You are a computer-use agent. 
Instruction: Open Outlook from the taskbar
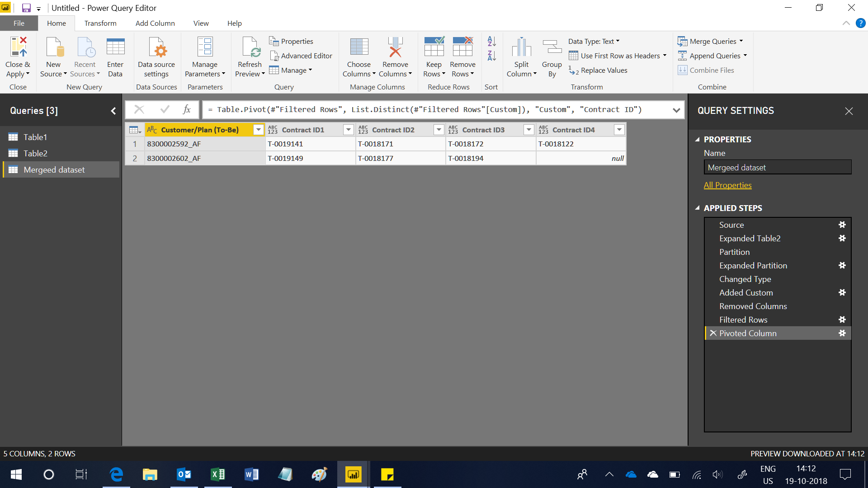[184, 474]
